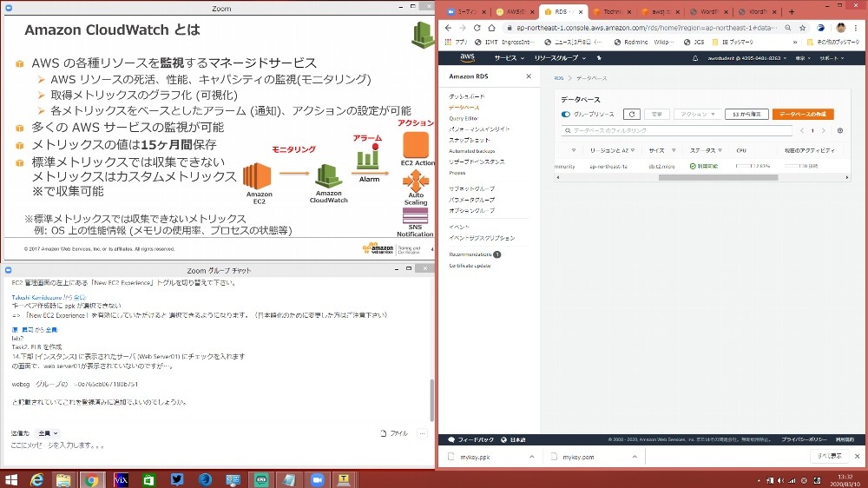Open Query Editor in RDS sidebar
The height and width of the screenshot is (488, 868).
(464, 119)
